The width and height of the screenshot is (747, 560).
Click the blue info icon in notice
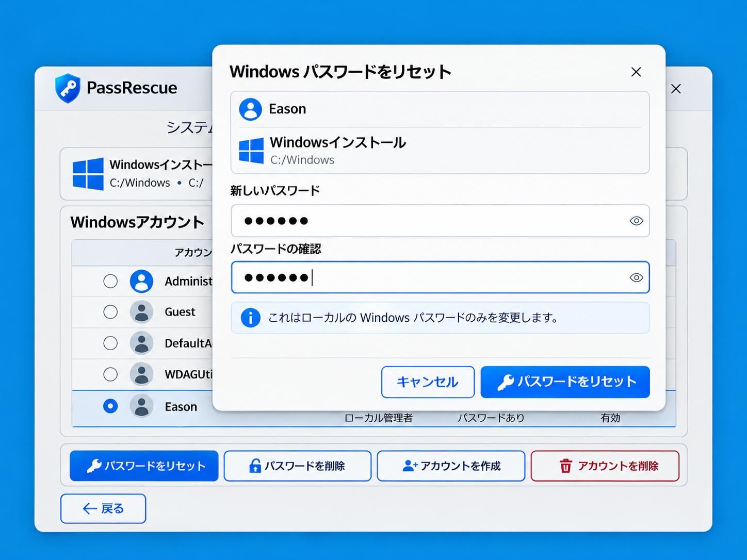point(251,318)
